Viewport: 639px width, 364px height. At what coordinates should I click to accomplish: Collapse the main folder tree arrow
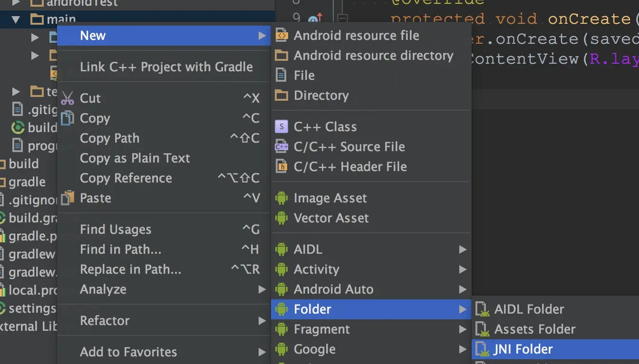click(x=16, y=20)
